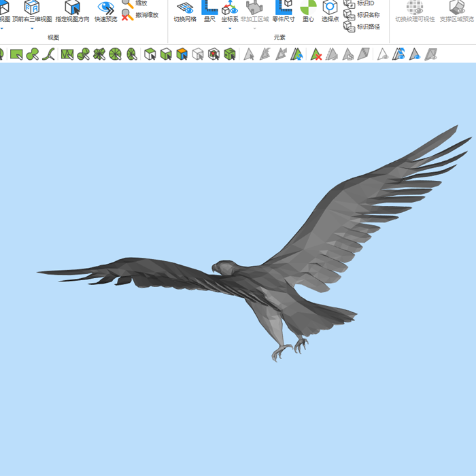Select the green pie-circle plane marking tool
Viewport: 476px width, 476px height.
point(83,54)
